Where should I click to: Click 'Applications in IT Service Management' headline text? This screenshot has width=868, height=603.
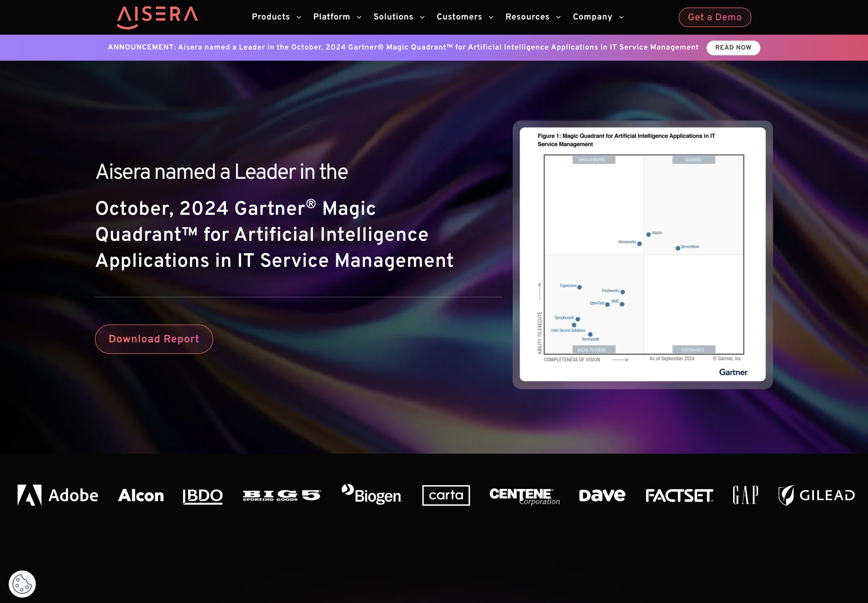(x=275, y=261)
